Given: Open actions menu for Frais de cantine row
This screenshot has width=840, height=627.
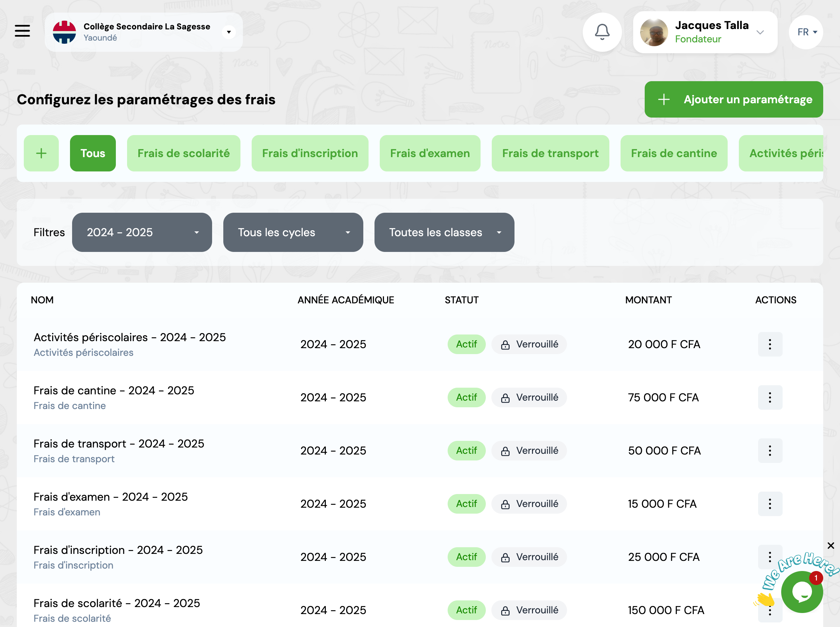Looking at the screenshot, I should click(769, 397).
